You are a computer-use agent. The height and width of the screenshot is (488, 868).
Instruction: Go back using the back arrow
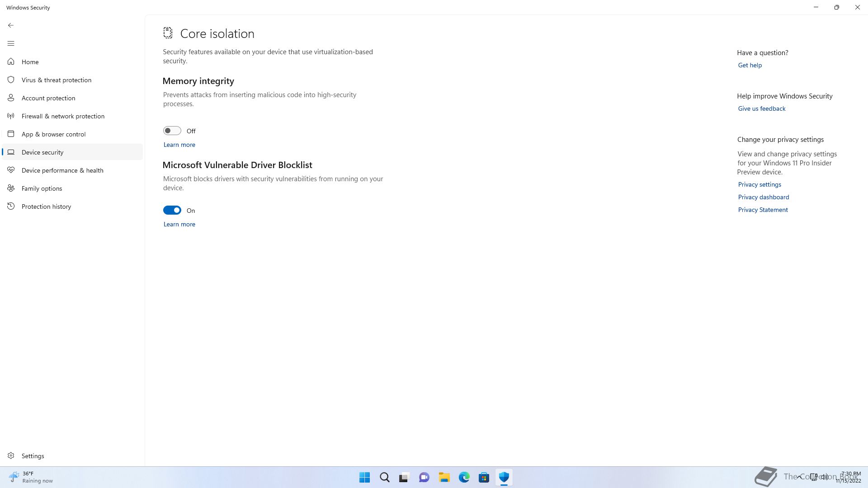pyautogui.click(x=11, y=25)
